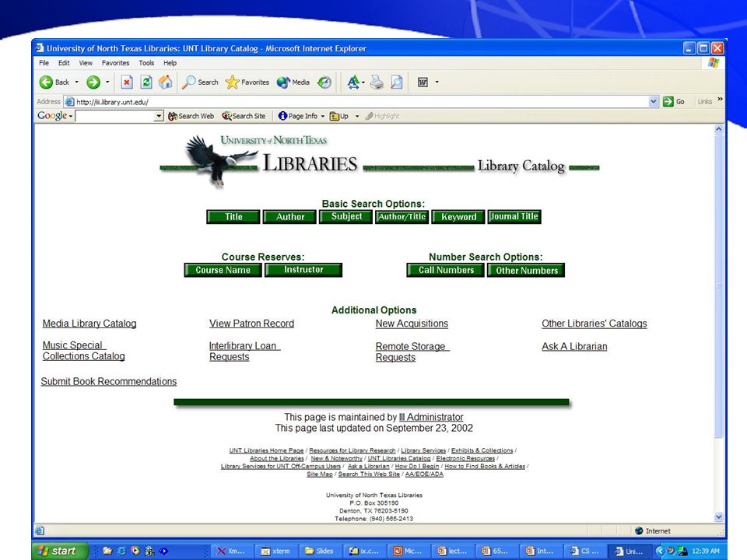Switch to Slides folder taskbar button

pyautogui.click(x=320, y=551)
